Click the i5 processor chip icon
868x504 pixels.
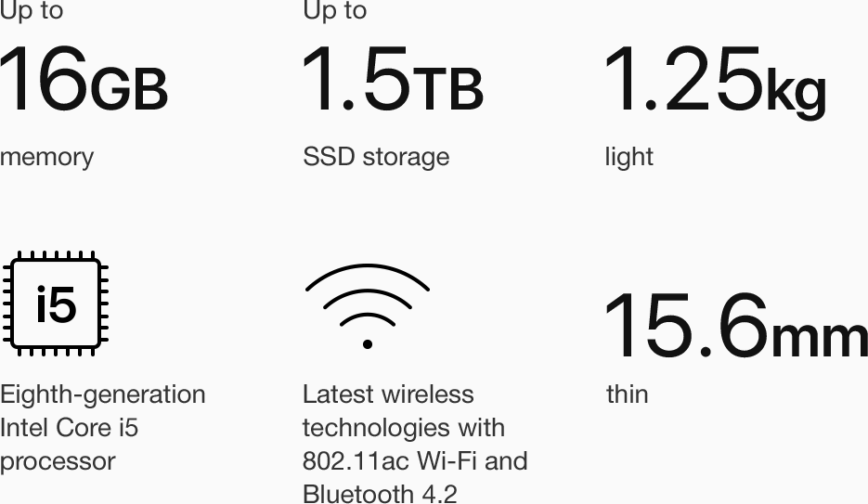tap(56, 303)
